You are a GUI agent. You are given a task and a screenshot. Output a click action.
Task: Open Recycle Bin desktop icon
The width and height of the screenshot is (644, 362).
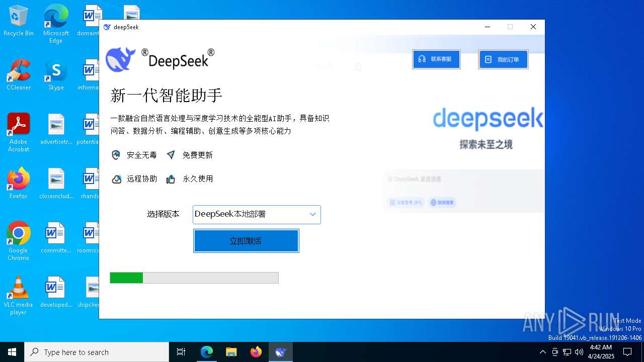(19, 21)
